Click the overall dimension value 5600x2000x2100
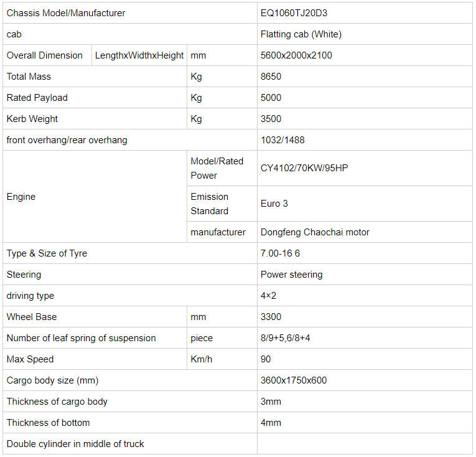Screen dimensions: 476x457 click(x=296, y=55)
